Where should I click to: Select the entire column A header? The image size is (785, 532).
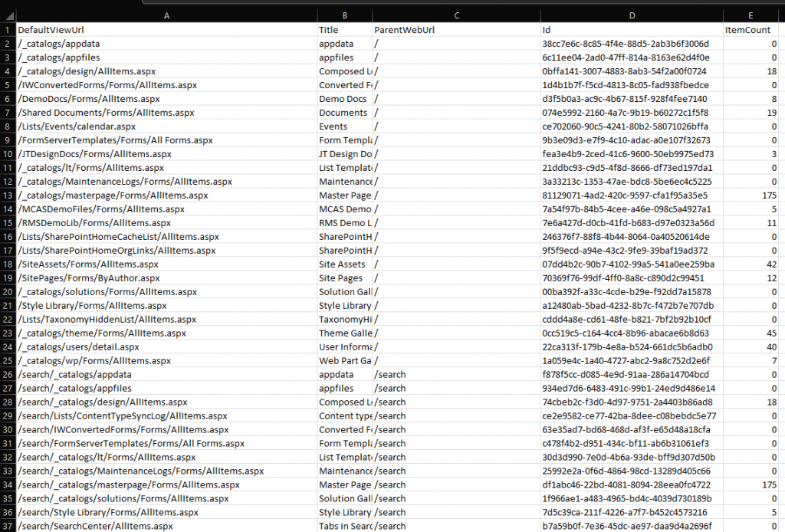pyautogui.click(x=165, y=15)
